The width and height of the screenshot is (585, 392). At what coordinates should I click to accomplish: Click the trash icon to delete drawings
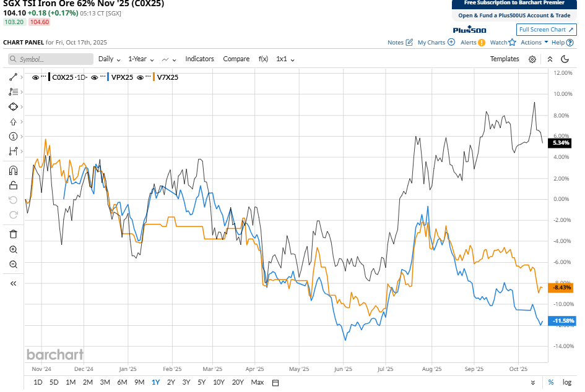point(13,234)
